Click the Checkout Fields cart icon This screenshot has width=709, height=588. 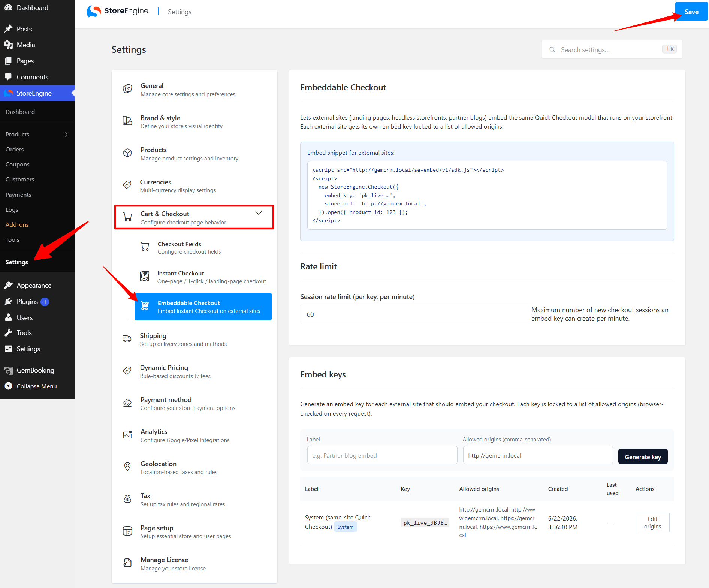(x=145, y=247)
